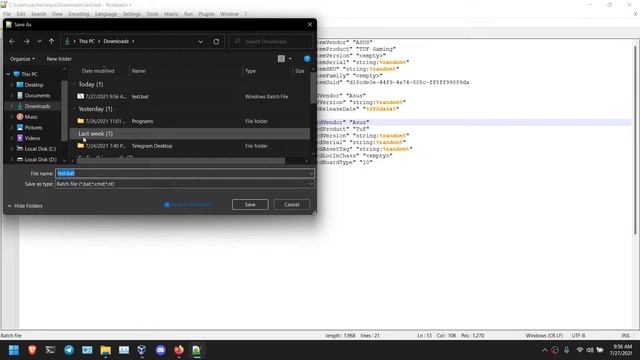Refresh the Downloads folder listing
The image size is (640, 360).
216,42
